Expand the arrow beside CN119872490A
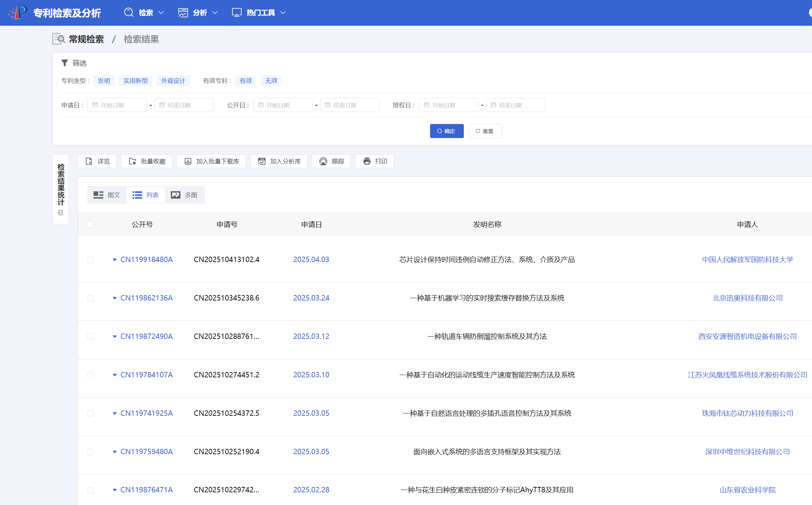 point(115,337)
